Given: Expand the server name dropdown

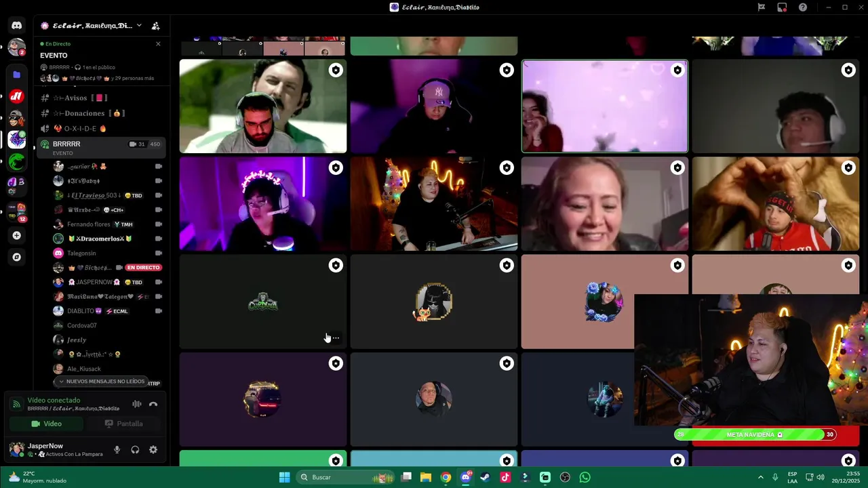Looking at the screenshot, I should 139,26.
